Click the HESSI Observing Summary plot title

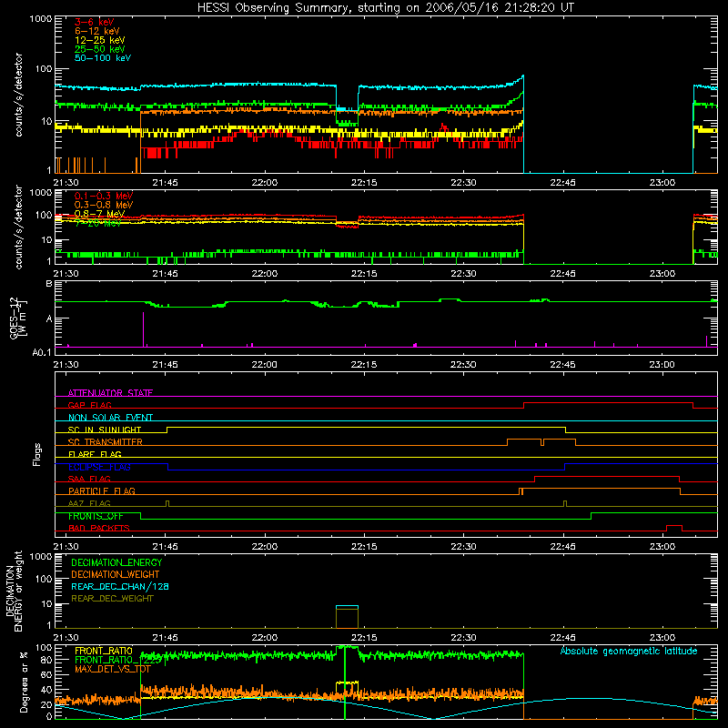386,8
